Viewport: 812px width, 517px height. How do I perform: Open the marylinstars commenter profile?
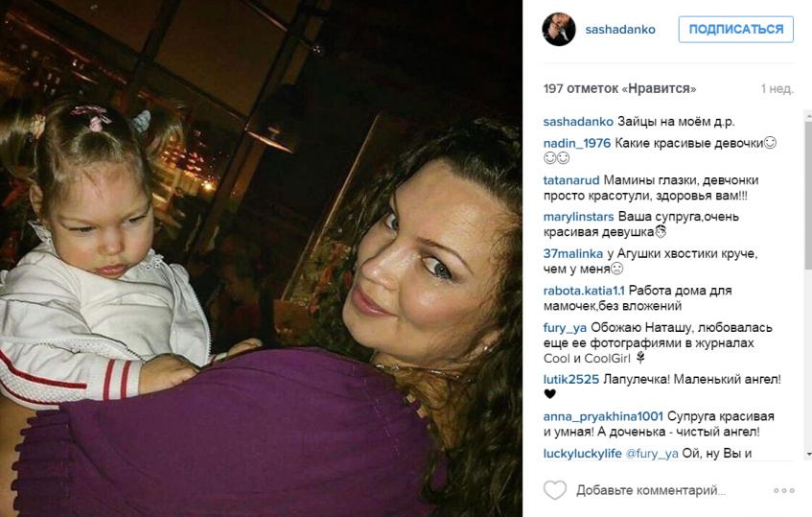point(578,217)
